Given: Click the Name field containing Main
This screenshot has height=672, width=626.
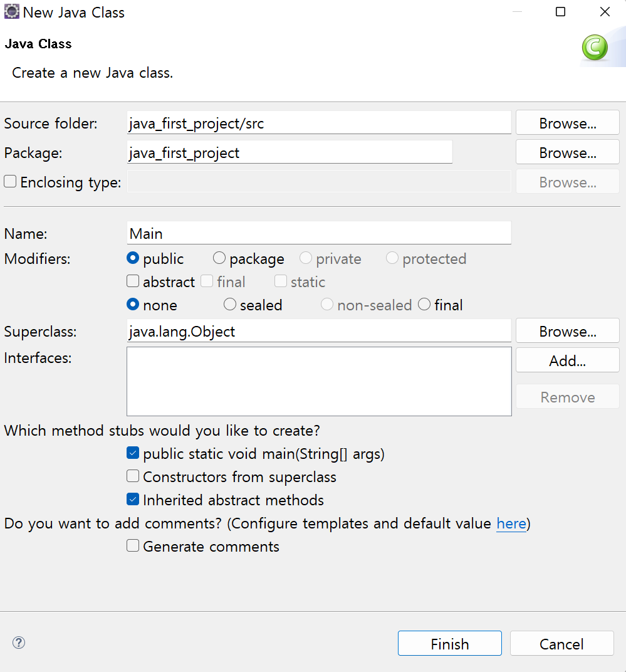Looking at the screenshot, I should coord(319,233).
